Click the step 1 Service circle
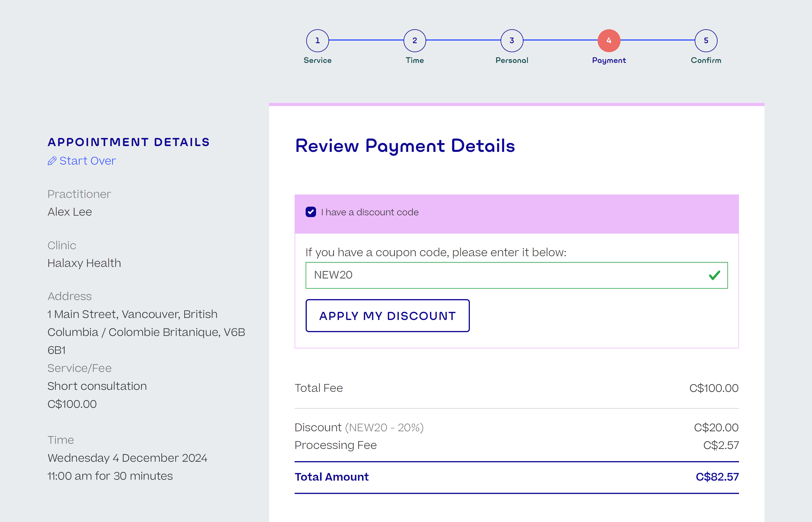Viewport: 812px width, 522px height. click(317, 41)
